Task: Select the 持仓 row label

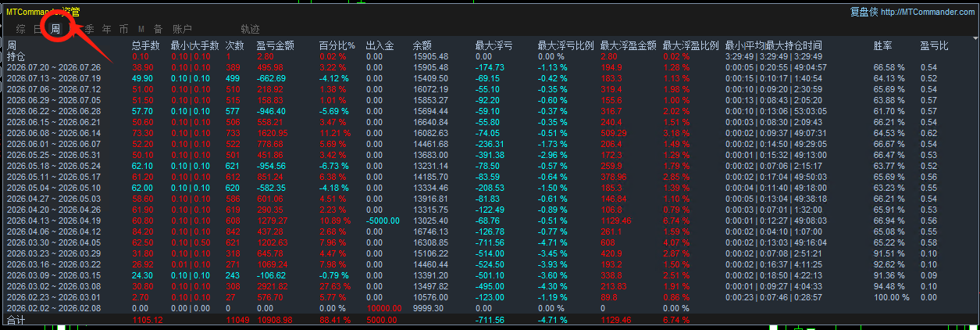Action: point(16,56)
